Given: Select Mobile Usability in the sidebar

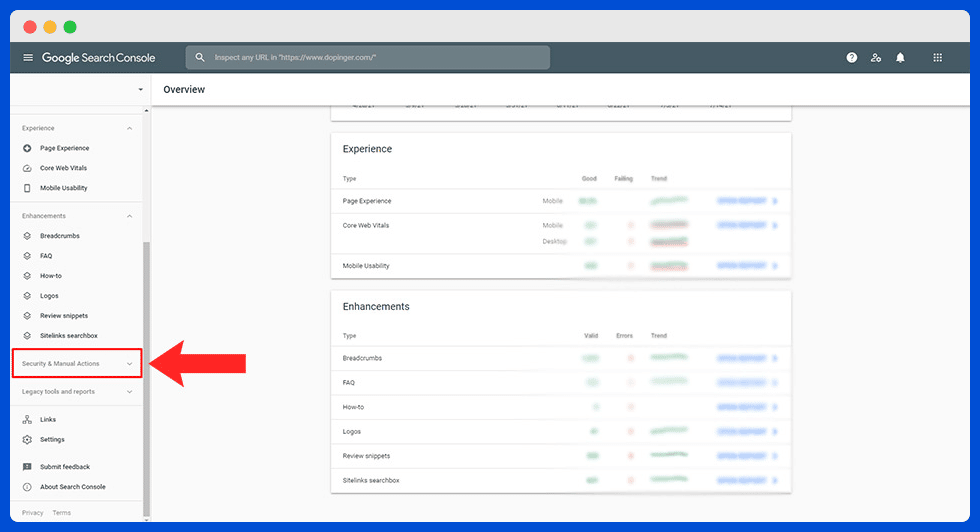Looking at the screenshot, I should click(64, 188).
